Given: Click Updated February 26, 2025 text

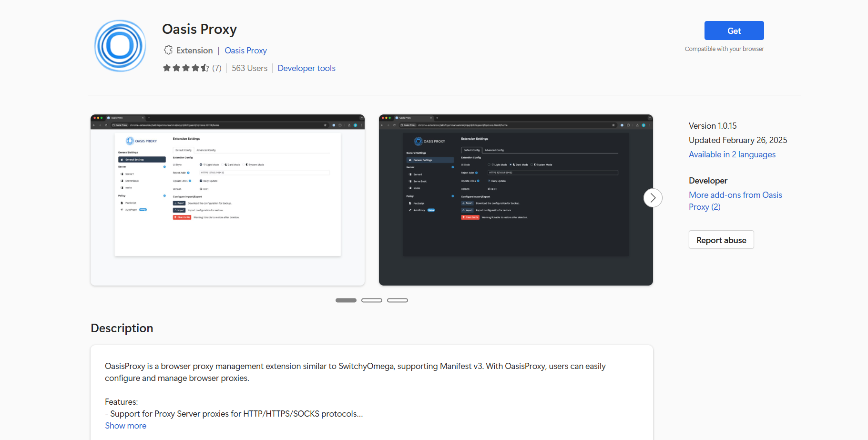Looking at the screenshot, I should 738,140.
